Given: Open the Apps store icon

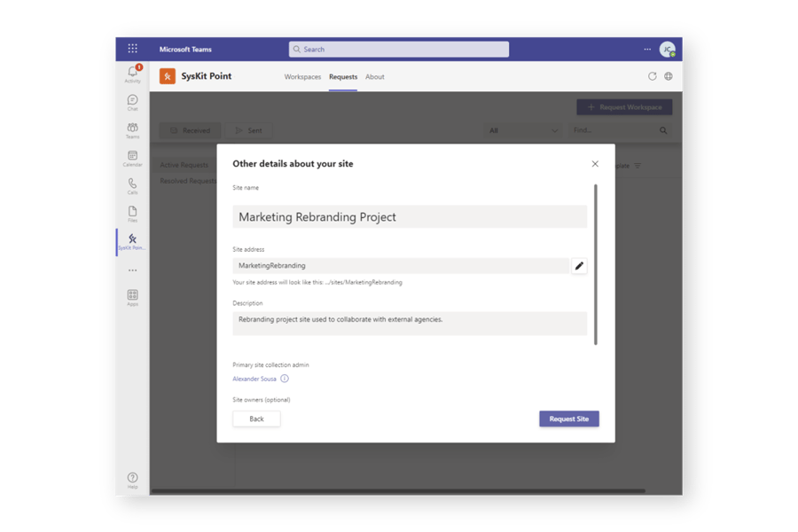Looking at the screenshot, I should (x=132, y=297).
